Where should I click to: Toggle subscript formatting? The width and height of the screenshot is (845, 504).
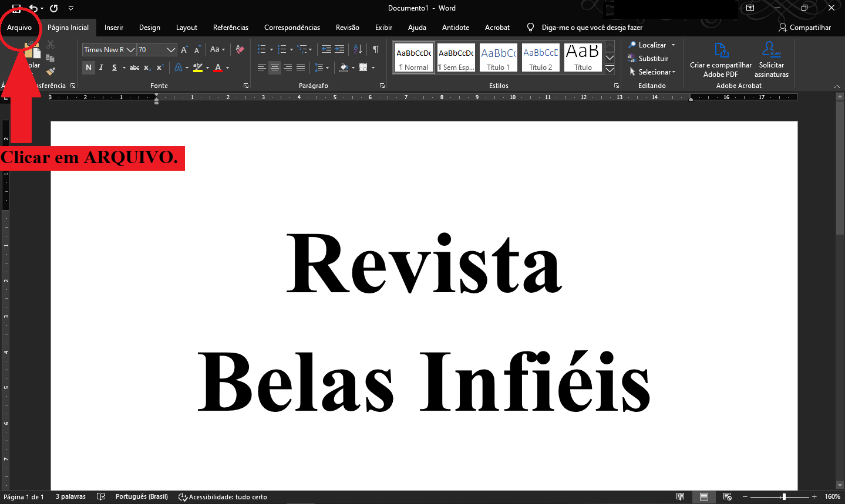[x=147, y=67]
